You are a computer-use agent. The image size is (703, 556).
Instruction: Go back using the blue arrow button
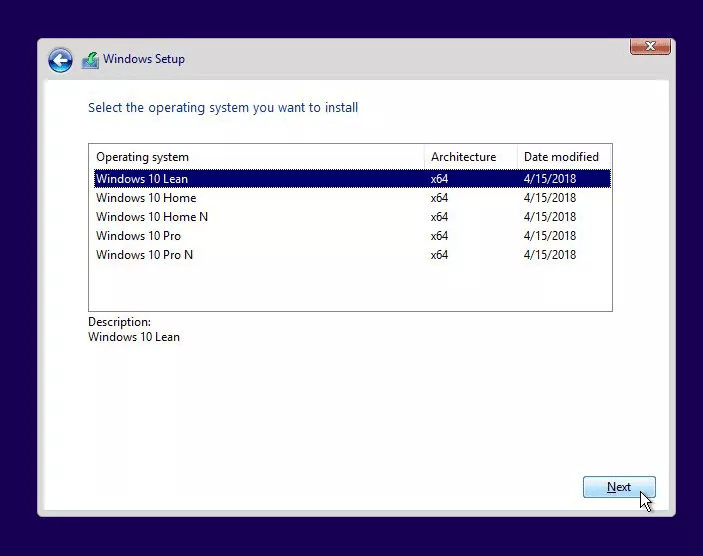[x=60, y=60]
